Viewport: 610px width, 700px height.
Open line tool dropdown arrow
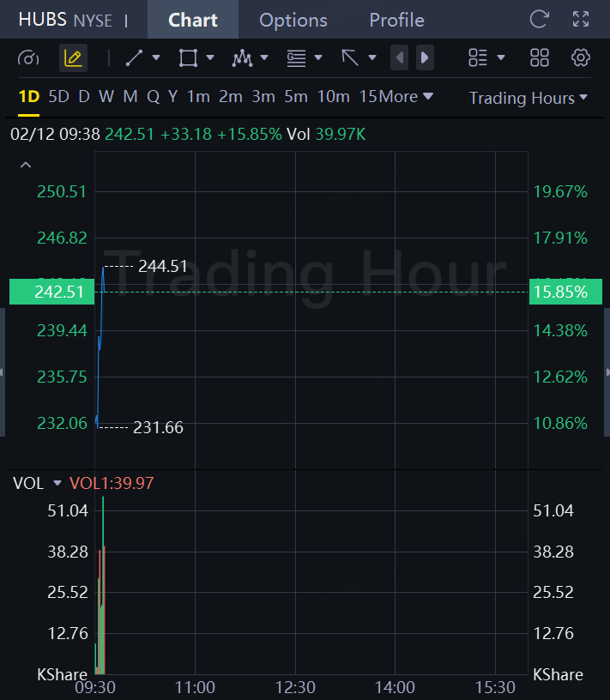coord(156,57)
